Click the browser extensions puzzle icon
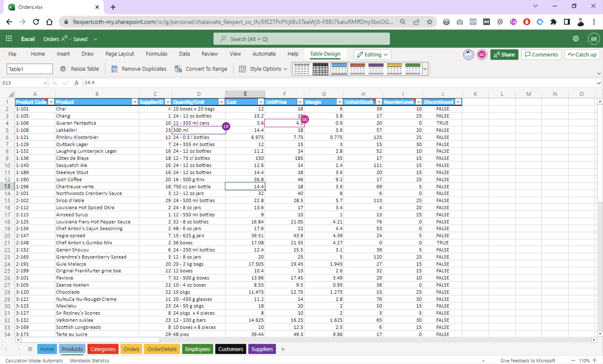This screenshot has width=603, height=364. pyautogui.click(x=554, y=22)
